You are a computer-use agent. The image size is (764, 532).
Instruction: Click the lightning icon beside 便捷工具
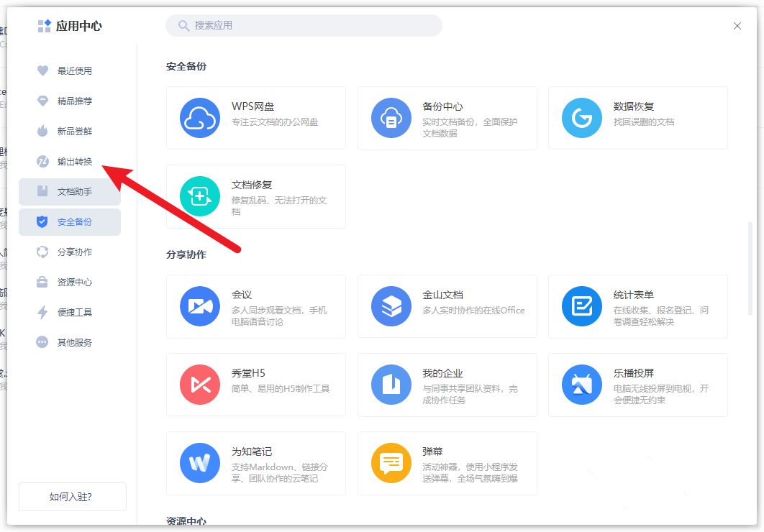[x=43, y=312]
